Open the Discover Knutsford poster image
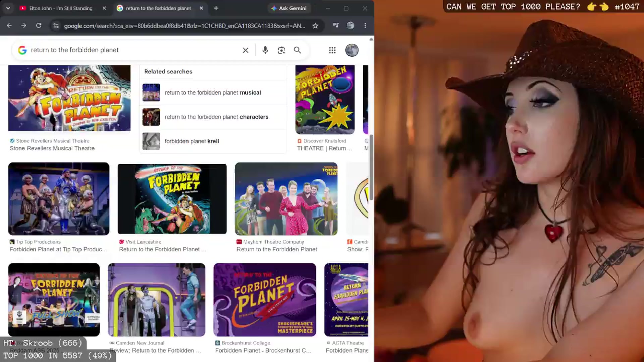Screen dimensions: 644x362 325,100
